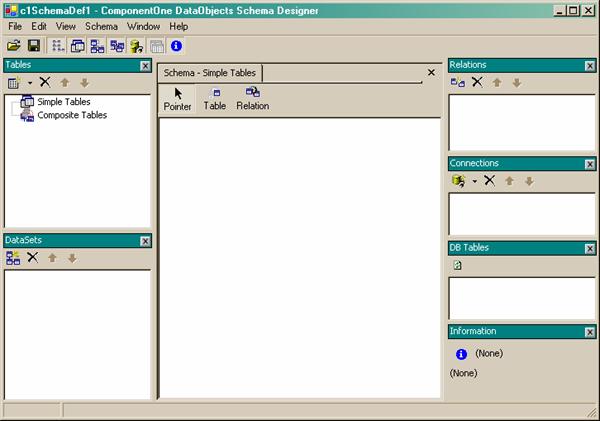
Task: Select Composite Tables in the tree
Action: [x=72, y=115]
